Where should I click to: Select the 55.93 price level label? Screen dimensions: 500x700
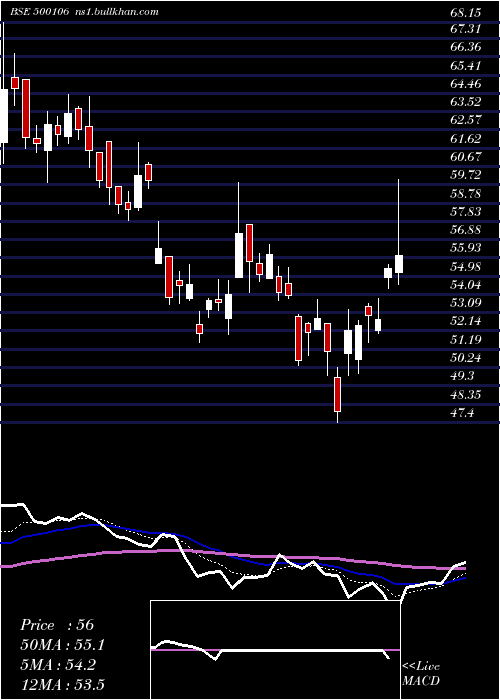coord(466,248)
